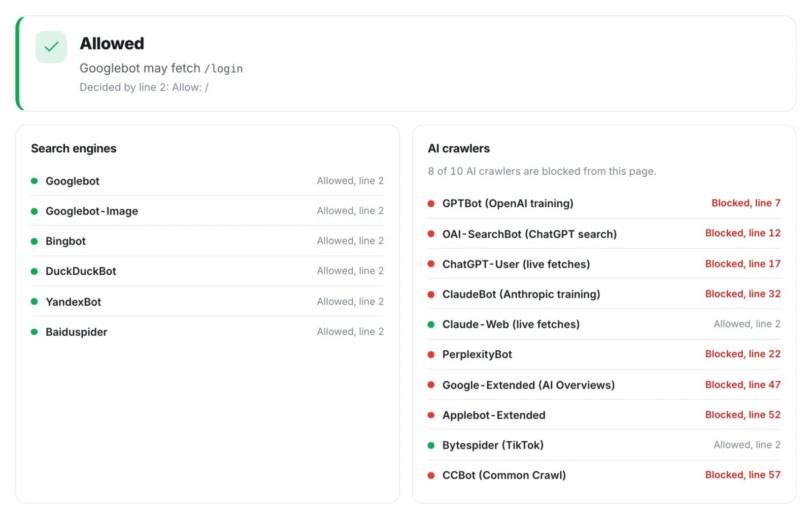Screen dimensions: 812x519
Task: Click 'Blocked, line 7' status
Action: (746, 203)
